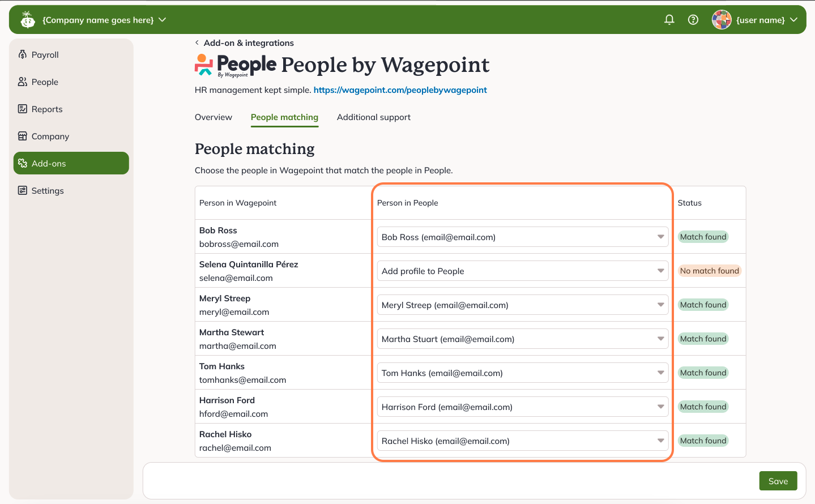Viewport: 815px width, 504px height.
Task: Open the Tom Hanks People match dropdown
Action: click(x=523, y=373)
